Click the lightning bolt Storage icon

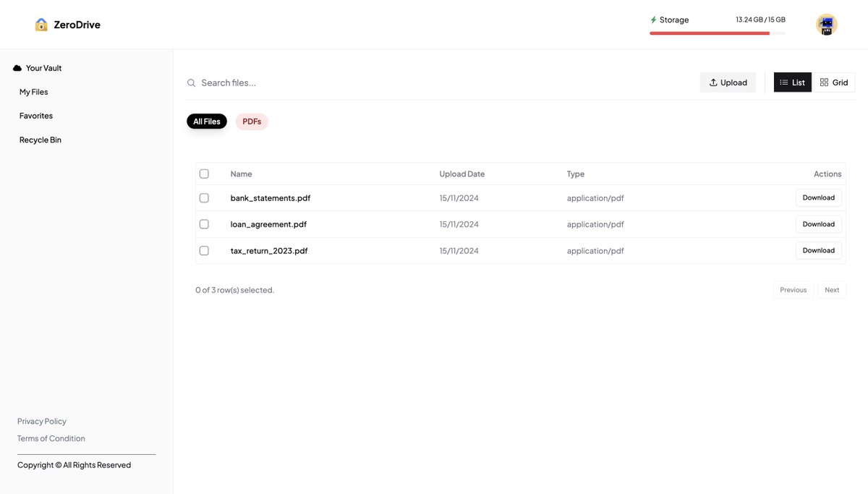coord(653,20)
